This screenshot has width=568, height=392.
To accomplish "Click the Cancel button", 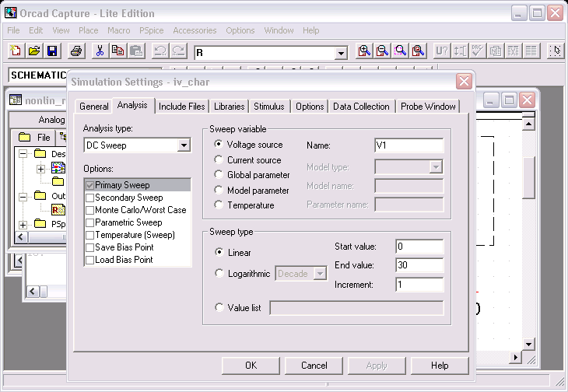I will (x=314, y=366).
